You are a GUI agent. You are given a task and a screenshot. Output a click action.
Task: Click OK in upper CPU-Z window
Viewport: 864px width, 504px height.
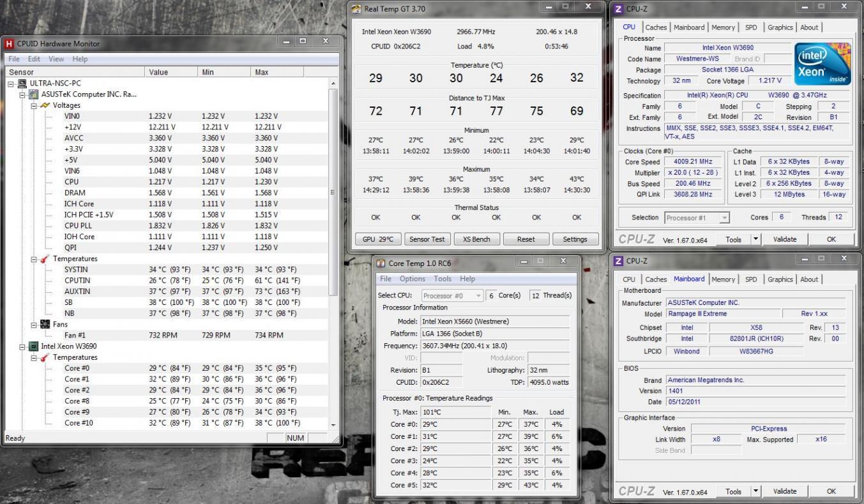(x=831, y=239)
